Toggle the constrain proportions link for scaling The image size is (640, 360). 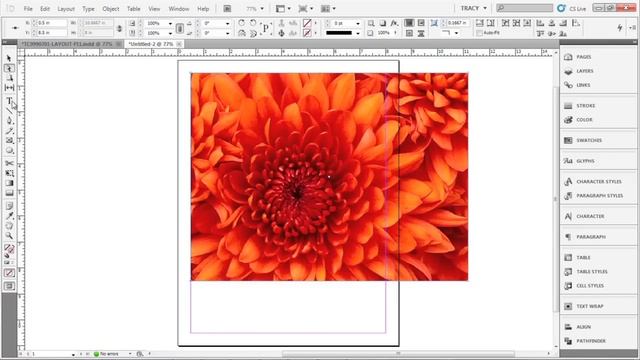click(x=180, y=28)
